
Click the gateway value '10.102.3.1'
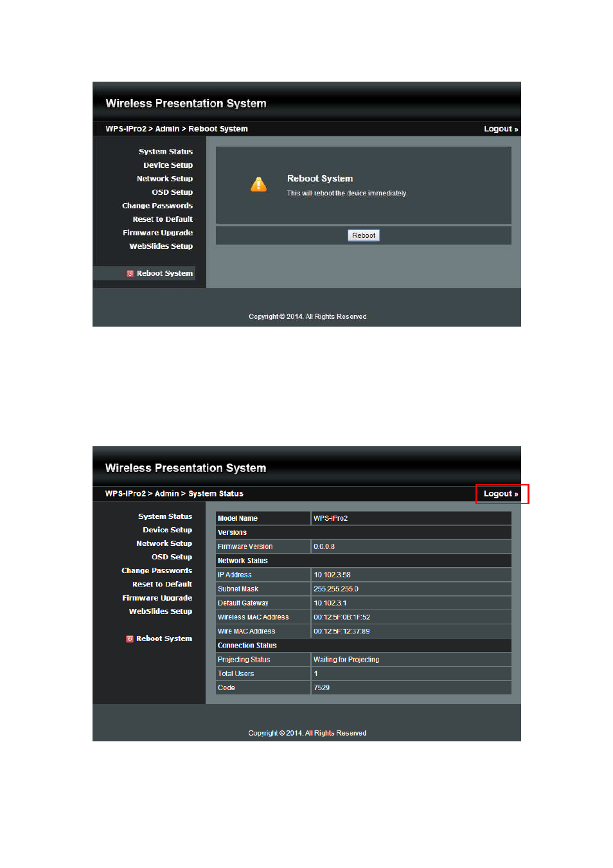coord(411,603)
